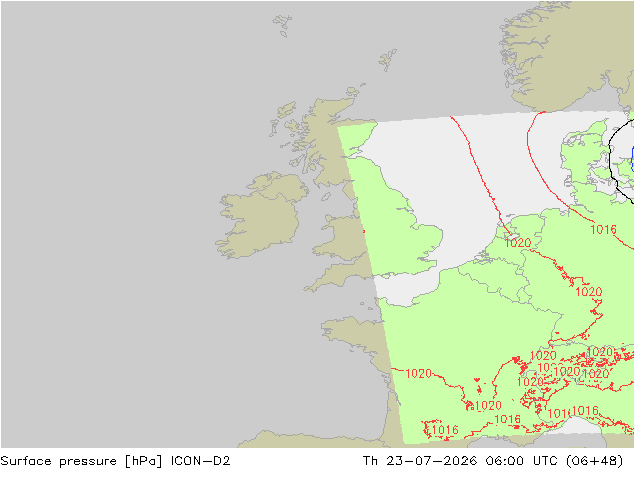Click the "Surface pressure [hPa]" caption text

(x=81, y=461)
